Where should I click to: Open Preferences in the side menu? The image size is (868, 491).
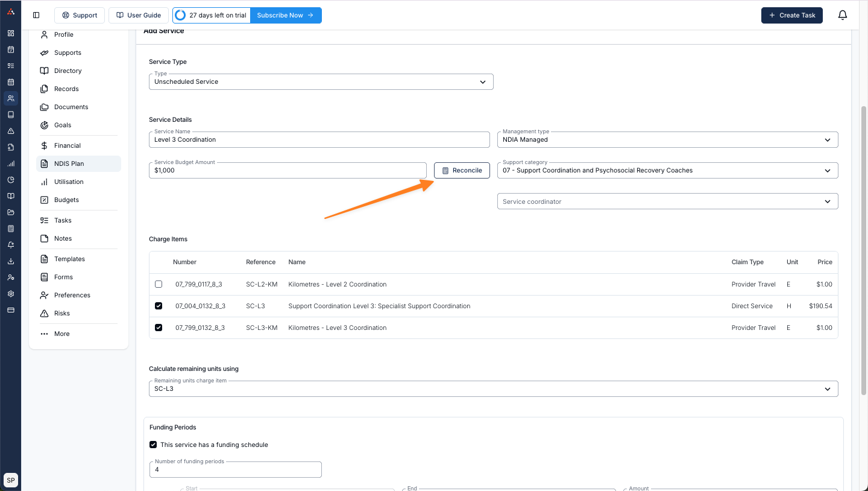(78, 295)
